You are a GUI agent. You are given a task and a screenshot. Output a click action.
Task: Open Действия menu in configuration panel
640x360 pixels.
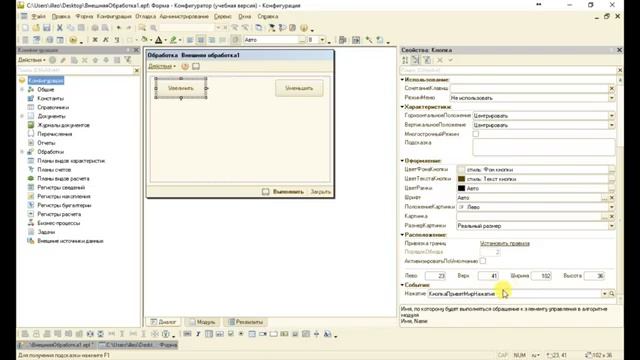tap(32, 60)
